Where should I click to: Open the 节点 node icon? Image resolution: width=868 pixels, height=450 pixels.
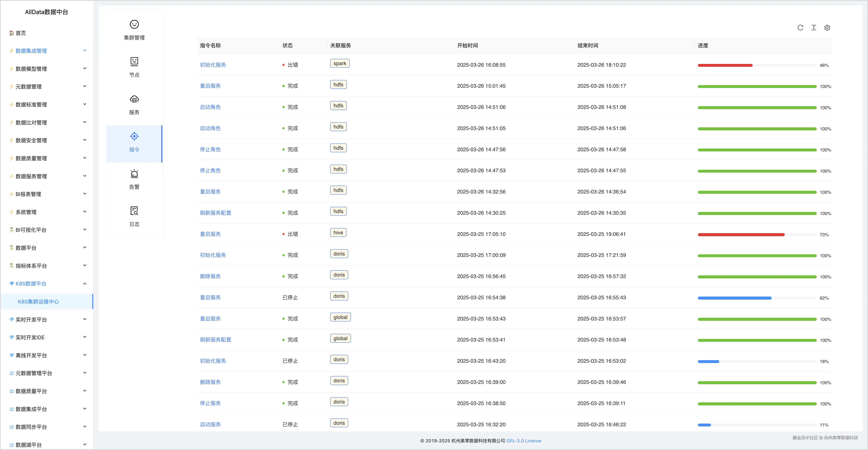point(134,62)
